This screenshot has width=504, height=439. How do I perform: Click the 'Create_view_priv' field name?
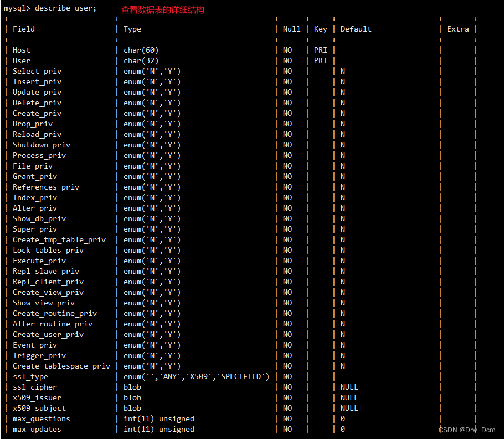pos(48,293)
